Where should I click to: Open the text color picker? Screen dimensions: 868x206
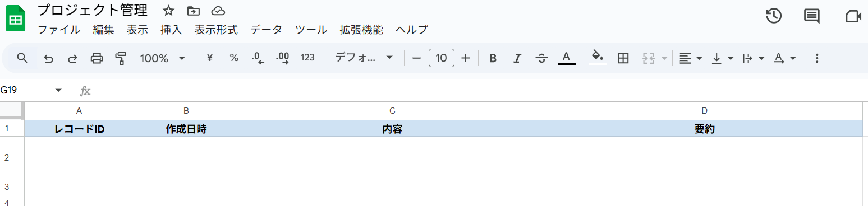click(567, 58)
